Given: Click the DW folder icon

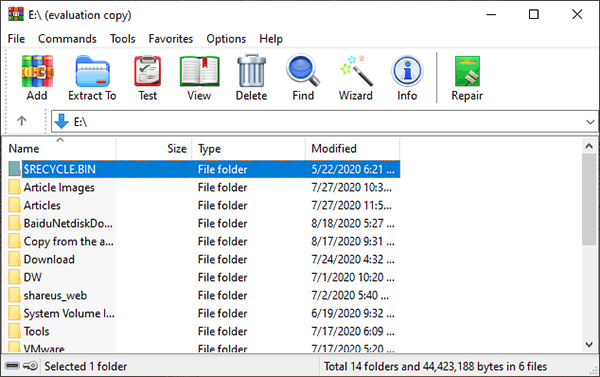Looking at the screenshot, I should coord(15,277).
